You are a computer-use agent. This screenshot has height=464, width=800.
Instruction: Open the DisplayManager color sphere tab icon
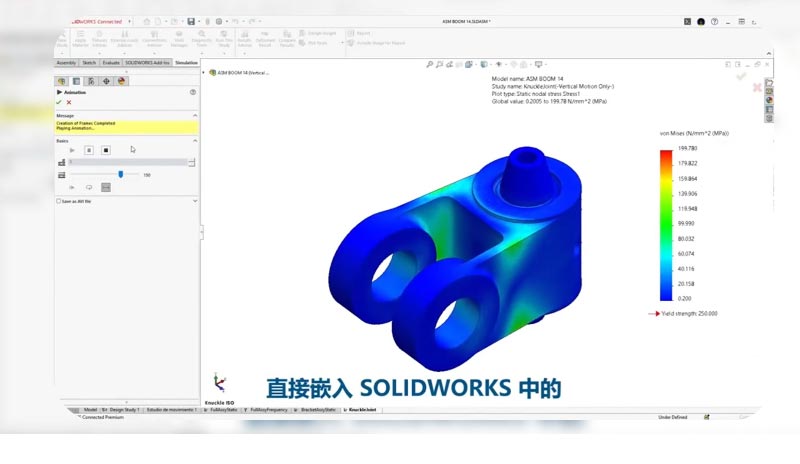pos(121,81)
